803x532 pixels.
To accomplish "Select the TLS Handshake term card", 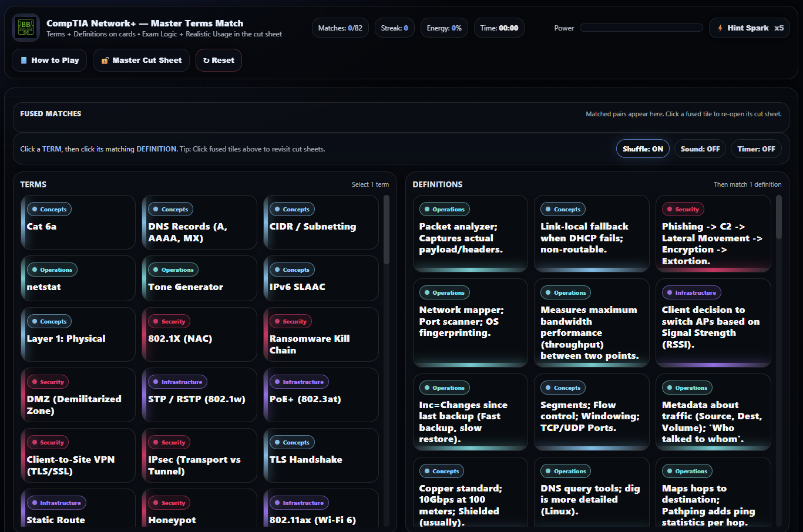I will click(321, 456).
